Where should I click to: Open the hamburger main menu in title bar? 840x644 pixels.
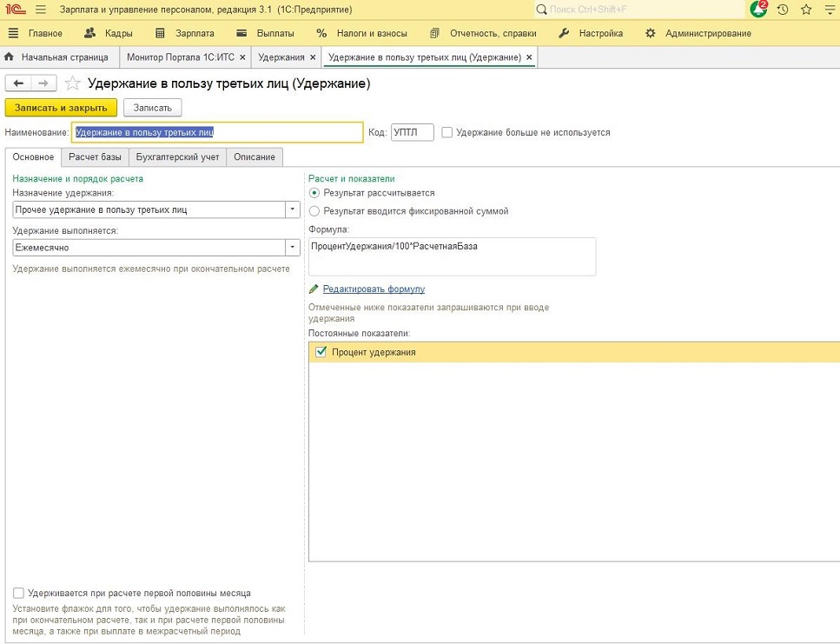[41, 10]
